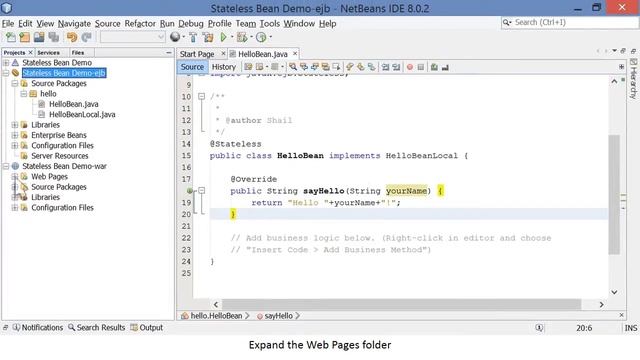Image resolution: width=640 pixels, height=360 pixels.
Task: Click the Find Selection magnifier icon
Action: (x=293, y=67)
